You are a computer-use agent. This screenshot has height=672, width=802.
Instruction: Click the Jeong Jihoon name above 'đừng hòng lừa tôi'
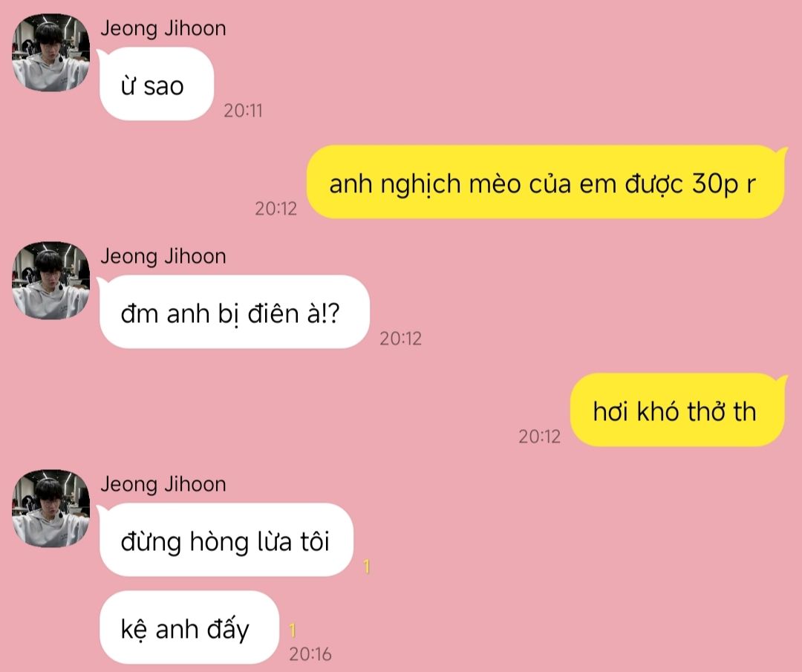[163, 484]
